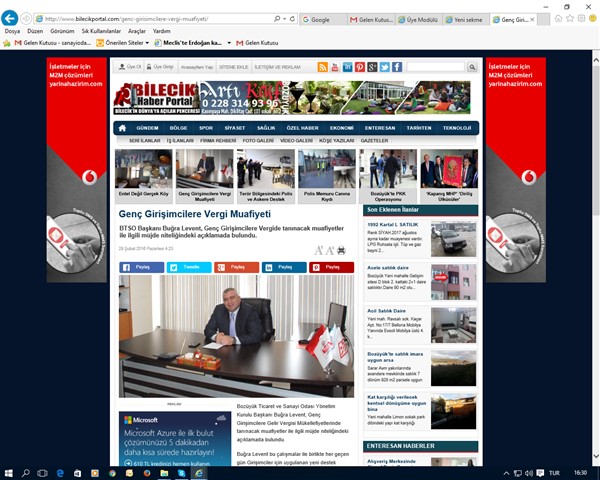Open the Görünüm menu
Screen dimensions: 600x480
tap(62, 31)
